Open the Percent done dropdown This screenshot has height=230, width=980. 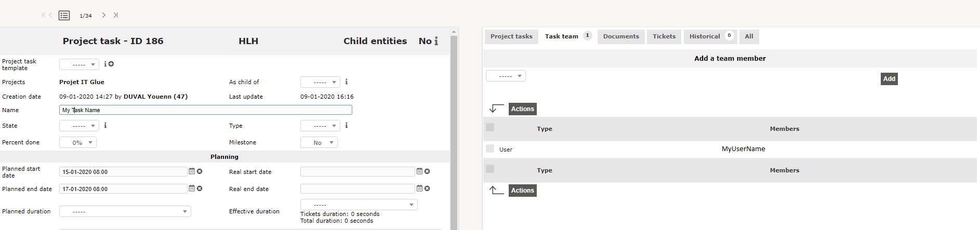coord(78,142)
